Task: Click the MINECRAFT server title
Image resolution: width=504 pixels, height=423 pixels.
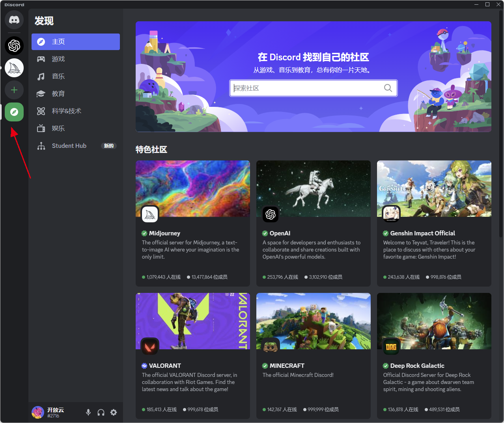Action: tap(287, 366)
